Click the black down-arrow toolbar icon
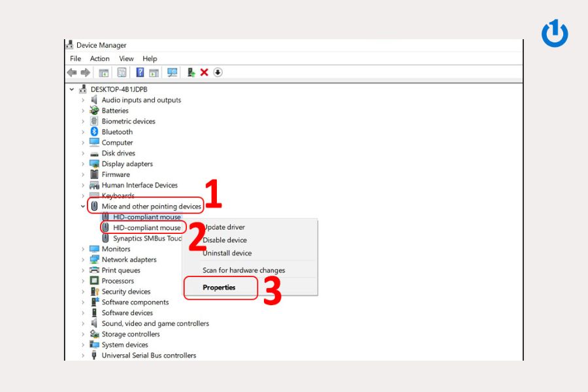This screenshot has height=392, width=588. click(218, 73)
